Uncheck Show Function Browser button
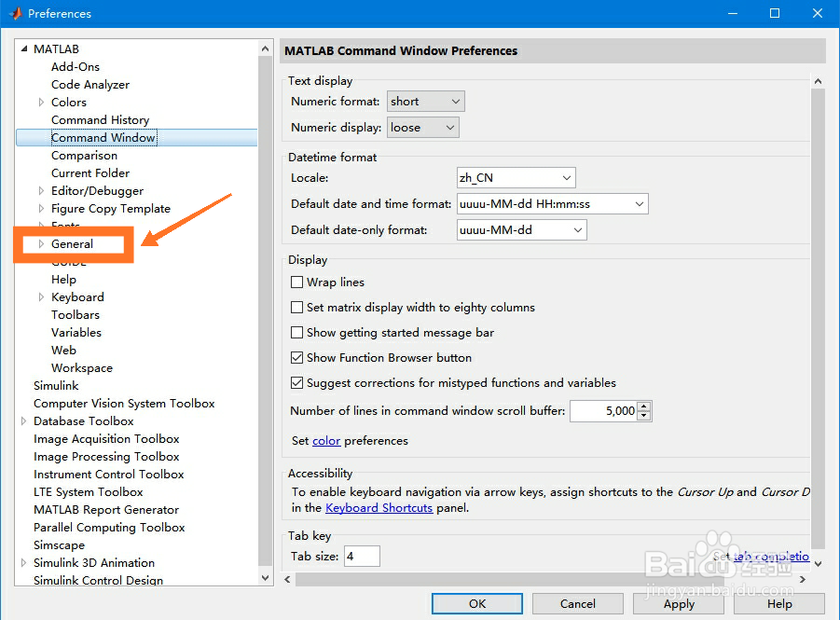 click(x=296, y=357)
